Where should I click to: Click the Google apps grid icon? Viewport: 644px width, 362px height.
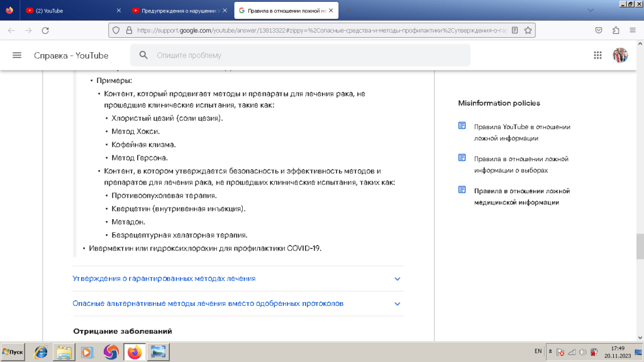tap(597, 55)
